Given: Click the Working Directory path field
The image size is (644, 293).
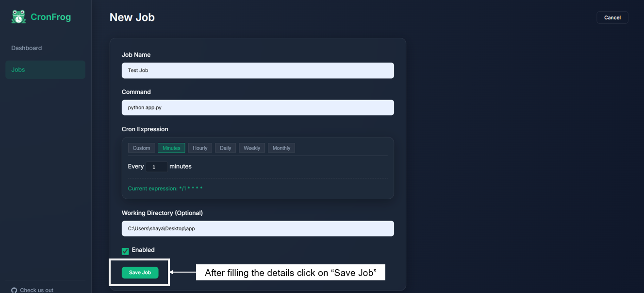Looking at the screenshot, I should point(258,228).
